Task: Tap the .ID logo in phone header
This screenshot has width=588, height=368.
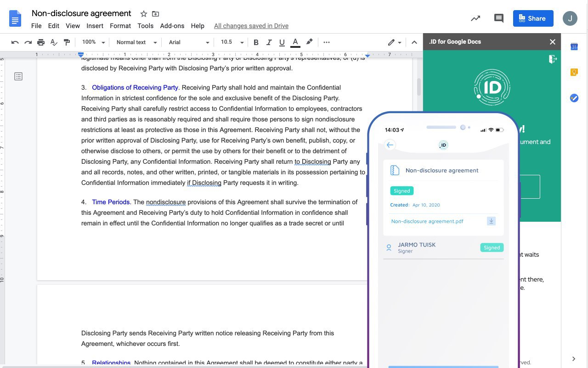Action: 443,145
